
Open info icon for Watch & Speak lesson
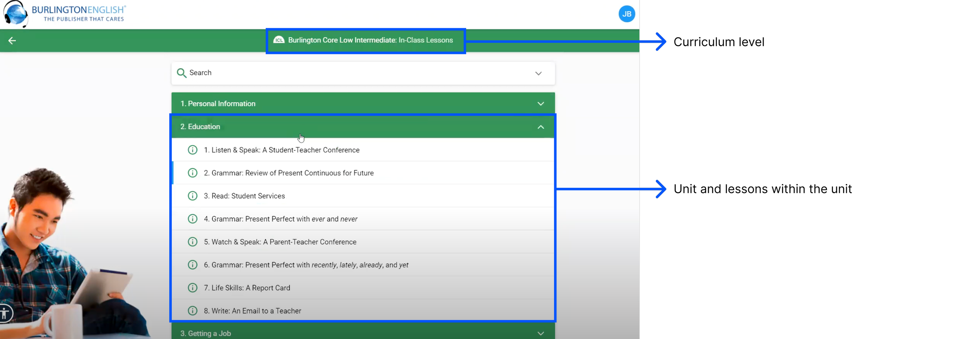pos(192,242)
